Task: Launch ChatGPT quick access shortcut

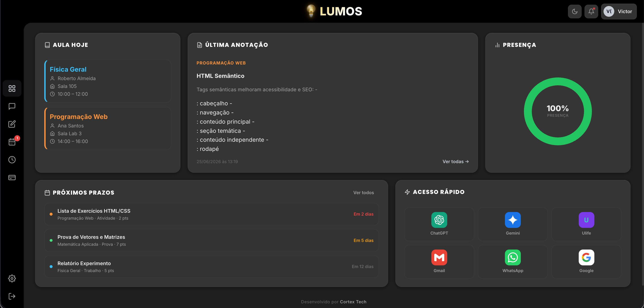Action: (439, 224)
